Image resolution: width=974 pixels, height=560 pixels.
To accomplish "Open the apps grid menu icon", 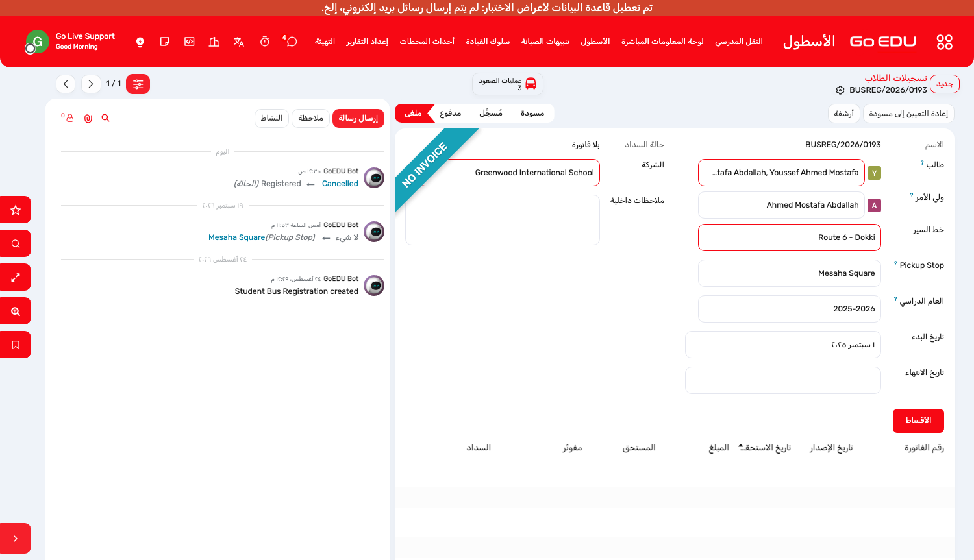I will tap(944, 42).
